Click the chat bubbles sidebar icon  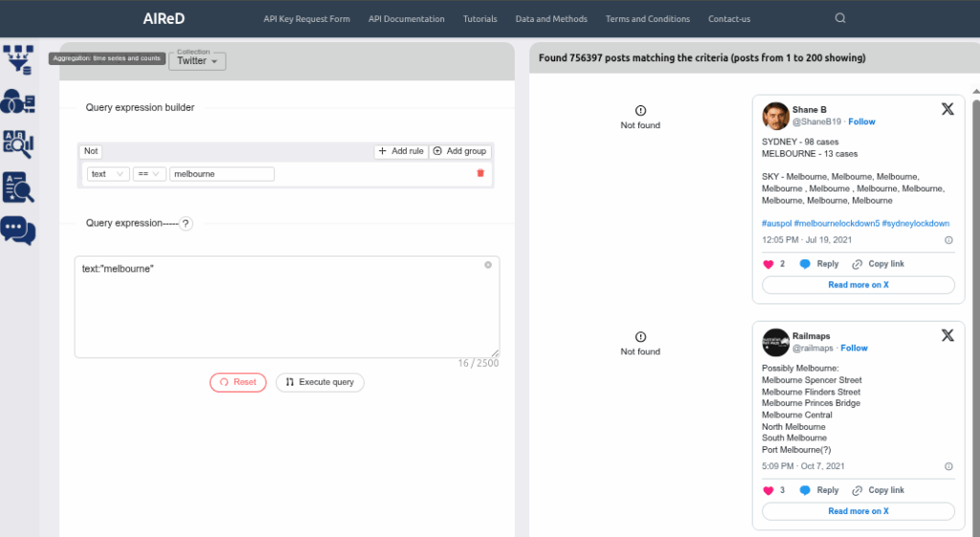pos(19,230)
